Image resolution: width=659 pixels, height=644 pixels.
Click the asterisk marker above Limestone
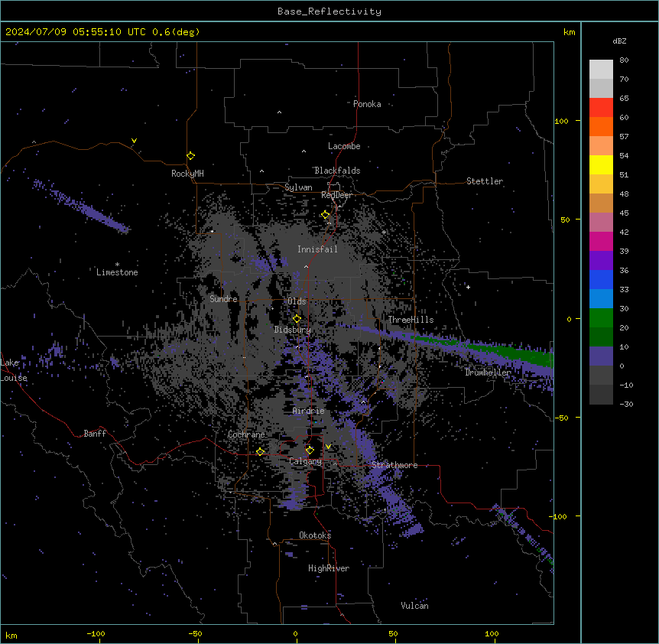117,265
